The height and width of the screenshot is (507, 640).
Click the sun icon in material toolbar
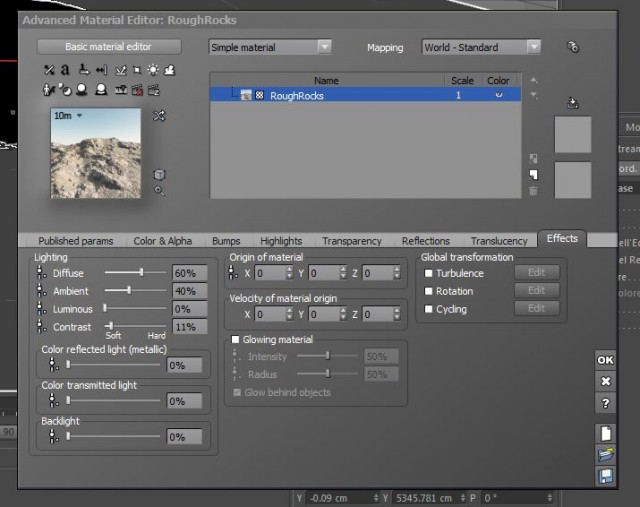click(x=153, y=70)
